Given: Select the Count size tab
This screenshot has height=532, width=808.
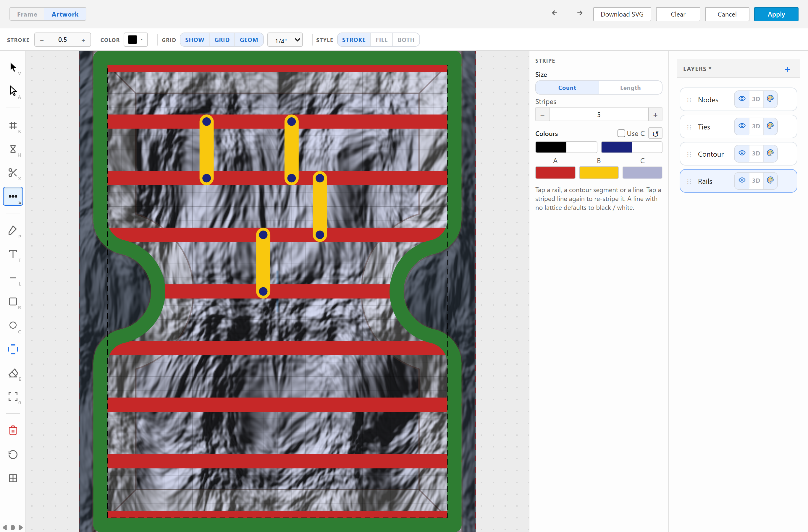Looking at the screenshot, I should [567, 88].
